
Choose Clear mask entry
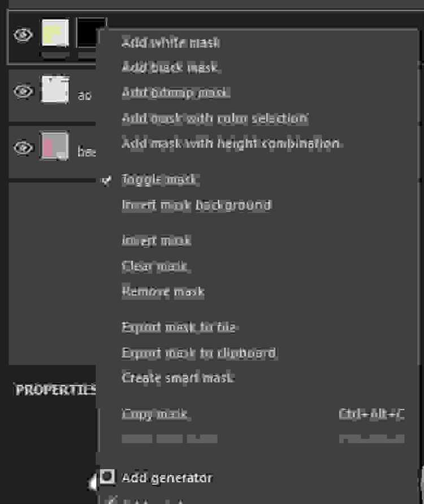click(x=155, y=266)
